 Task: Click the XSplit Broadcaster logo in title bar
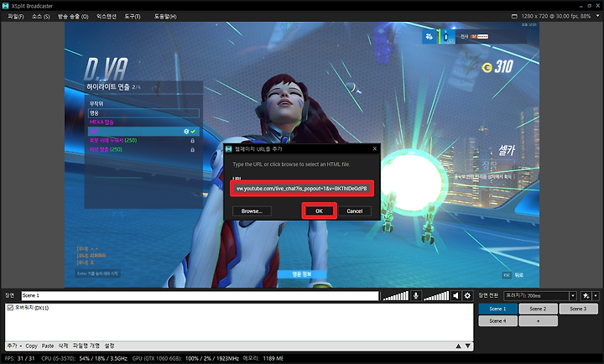5,6
